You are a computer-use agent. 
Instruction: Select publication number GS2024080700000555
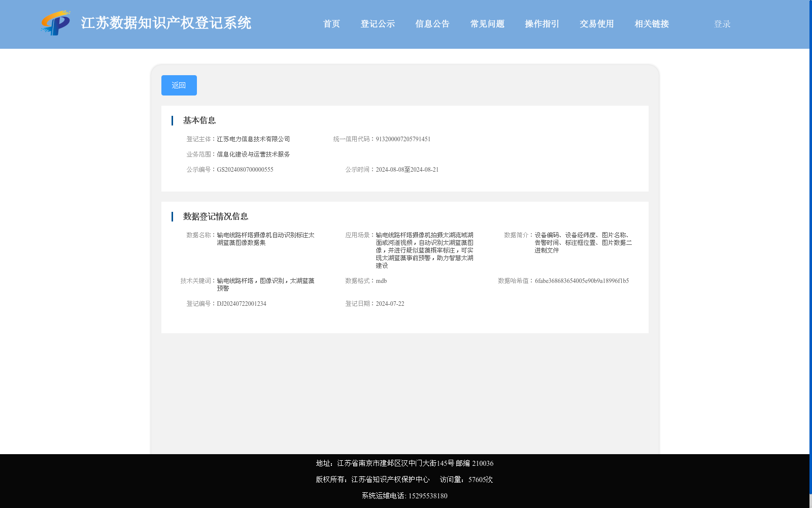pyautogui.click(x=245, y=170)
